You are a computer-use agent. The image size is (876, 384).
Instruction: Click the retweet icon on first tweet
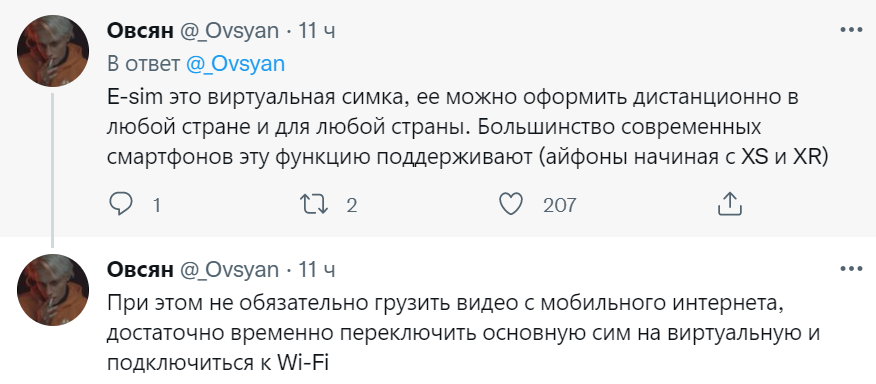pos(314,205)
